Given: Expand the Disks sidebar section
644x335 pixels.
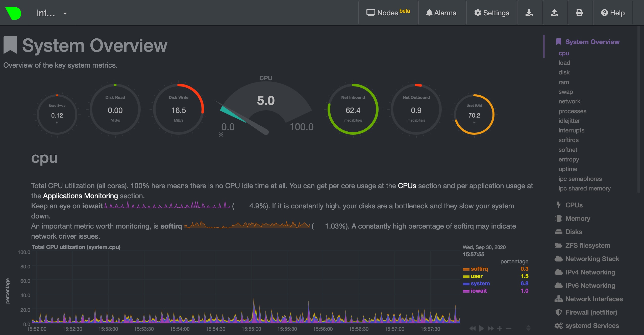Looking at the screenshot, I should coord(574,232).
